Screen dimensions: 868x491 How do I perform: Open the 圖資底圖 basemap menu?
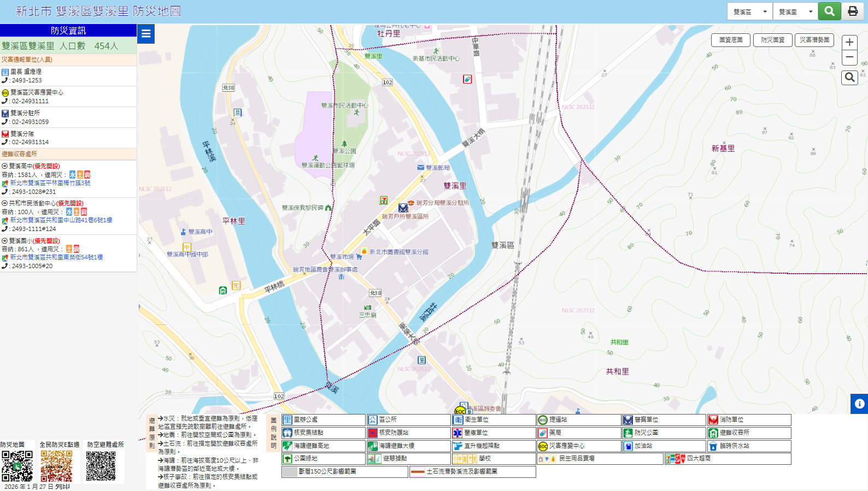coord(731,40)
